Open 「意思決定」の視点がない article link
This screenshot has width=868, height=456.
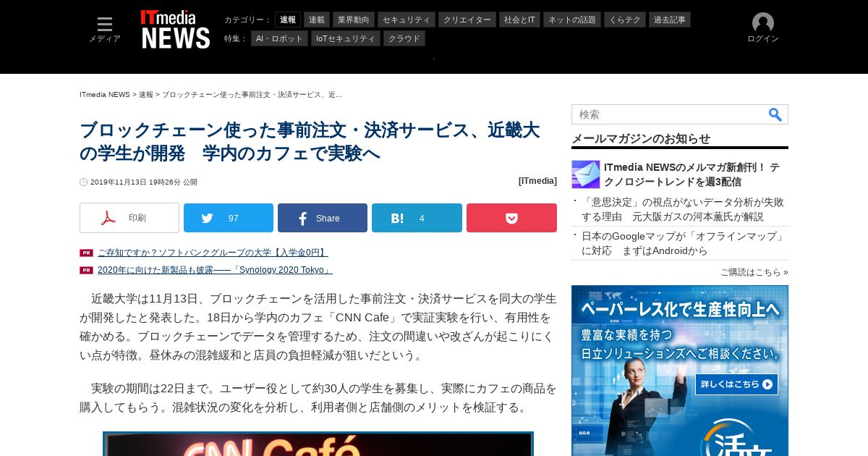[x=683, y=209]
